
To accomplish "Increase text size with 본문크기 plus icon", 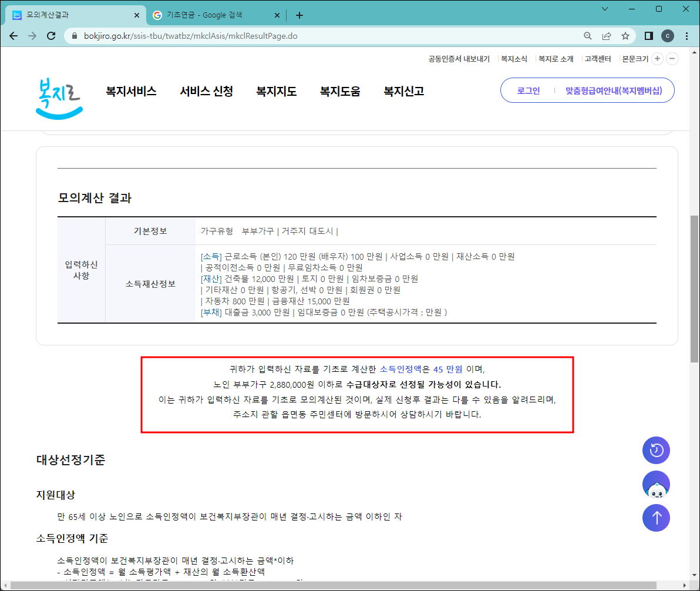I will coord(657,59).
